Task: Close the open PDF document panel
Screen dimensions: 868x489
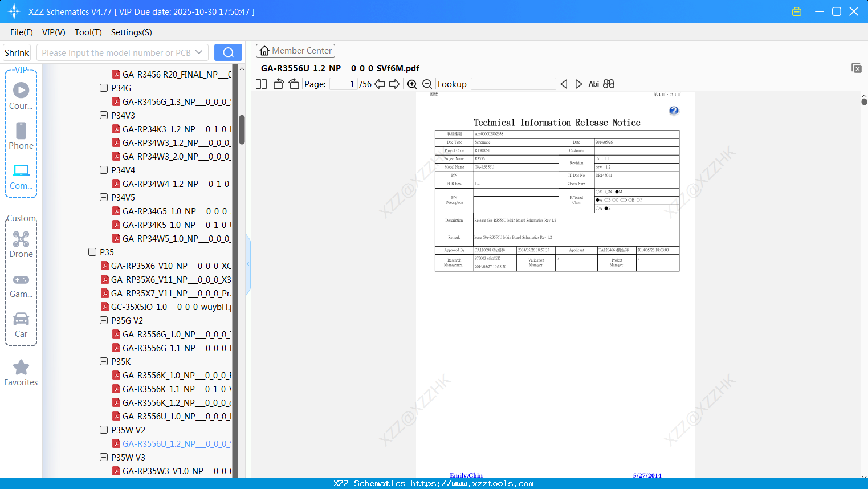Action: point(856,68)
